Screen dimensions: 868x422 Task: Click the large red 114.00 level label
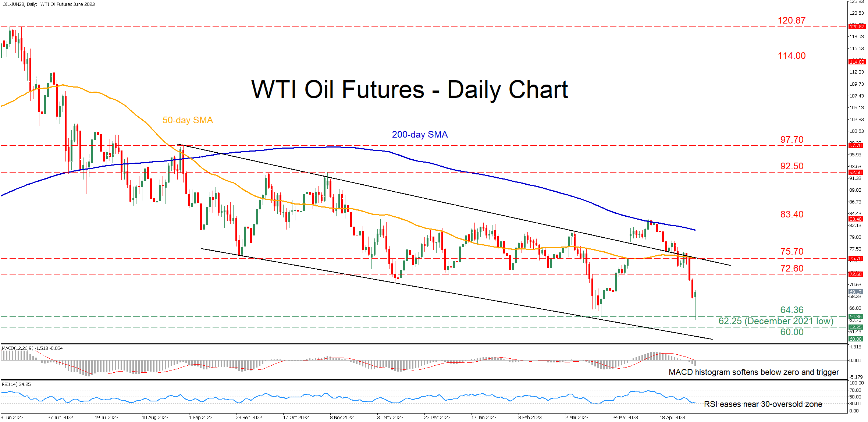(791, 56)
